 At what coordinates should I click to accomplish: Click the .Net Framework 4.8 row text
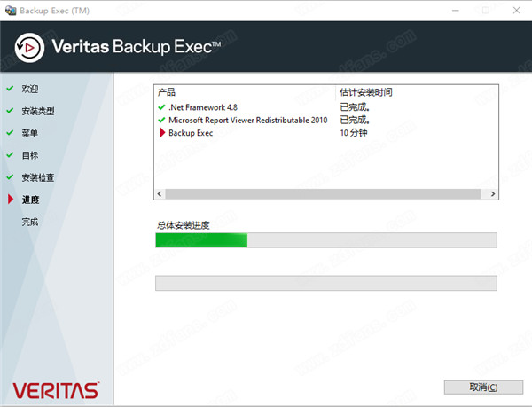pos(203,107)
